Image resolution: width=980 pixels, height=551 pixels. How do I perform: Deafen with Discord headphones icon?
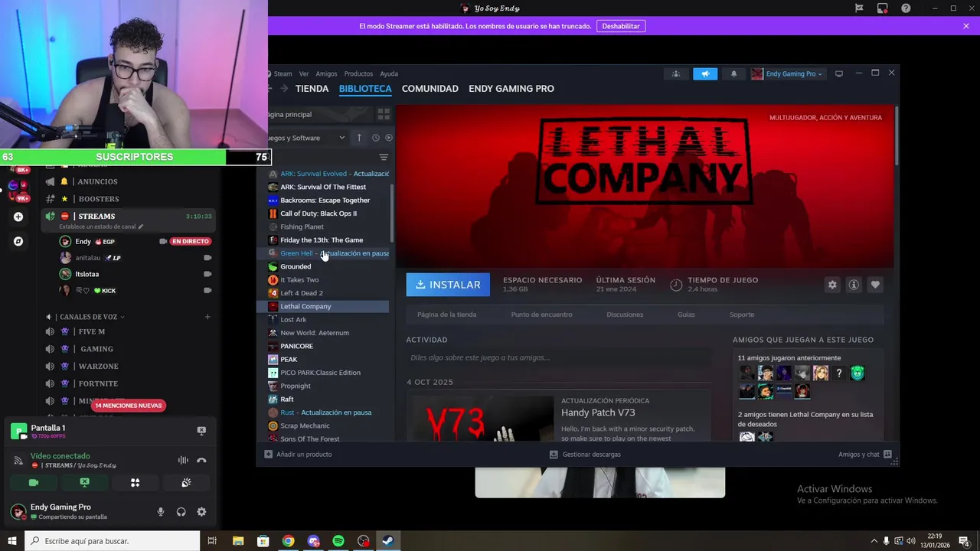coord(181,512)
